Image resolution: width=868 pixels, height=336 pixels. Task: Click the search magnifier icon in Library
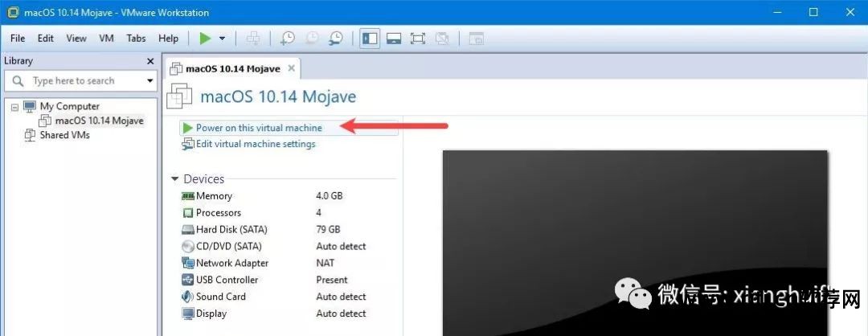point(18,81)
